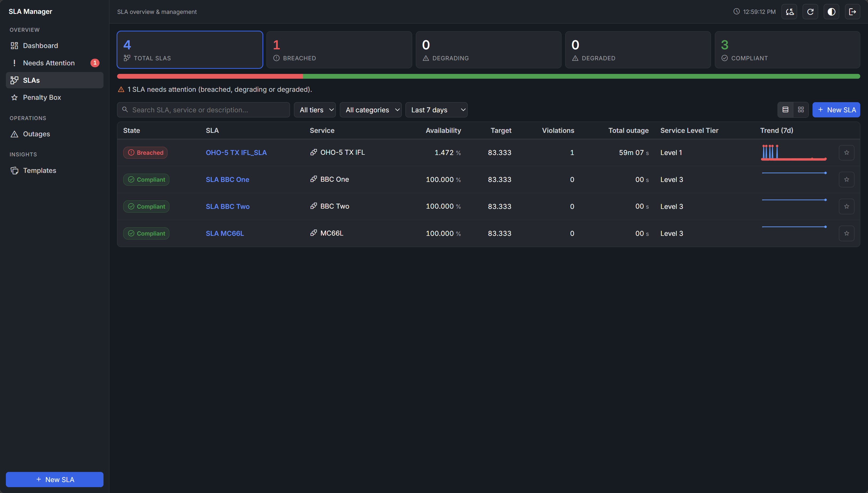Filter by the Compliant summary card
Image resolution: width=868 pixels, height=493 pixels.
coord(787,50)
